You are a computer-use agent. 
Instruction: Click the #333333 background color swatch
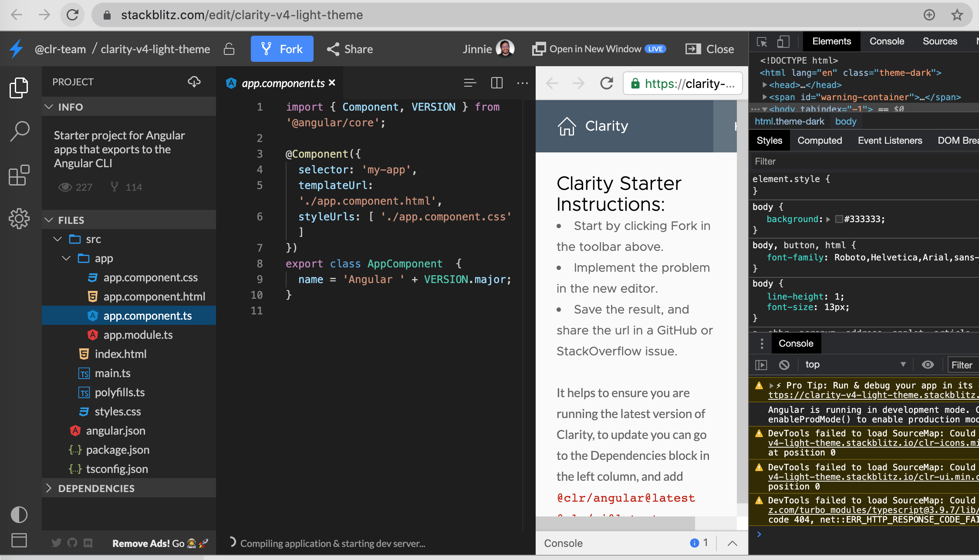tap(839, 219)
